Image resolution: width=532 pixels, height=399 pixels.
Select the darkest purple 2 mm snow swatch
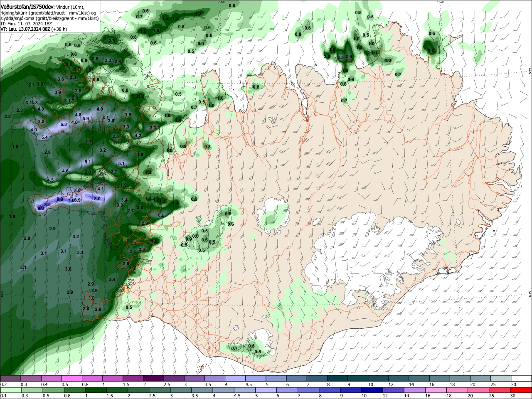[153, 379]
